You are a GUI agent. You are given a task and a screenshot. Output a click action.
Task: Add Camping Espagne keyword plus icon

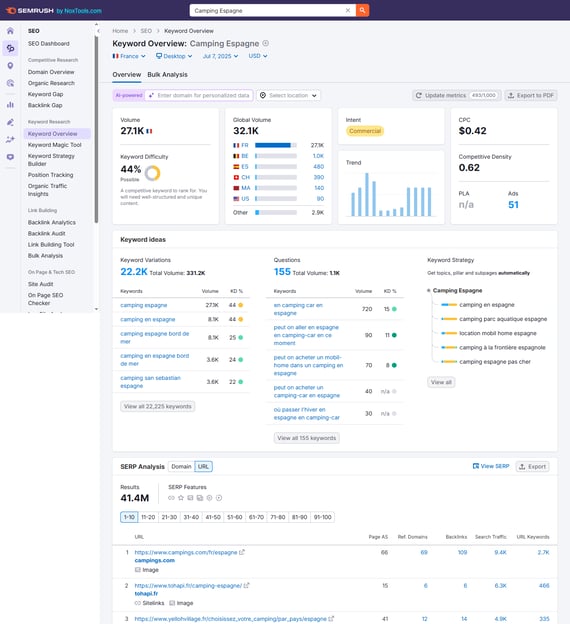[265, 43]
